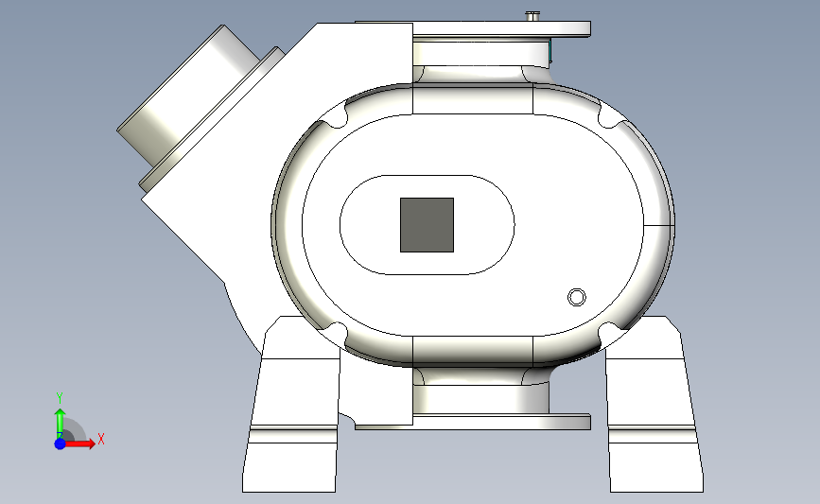The image size is (820, 504).
Task: Select the right support foot of the model
Action: tap(654, 404)
